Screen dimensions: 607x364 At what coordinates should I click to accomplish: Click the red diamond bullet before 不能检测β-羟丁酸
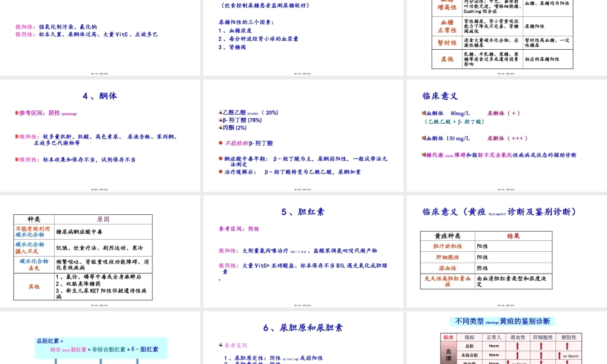220,143
